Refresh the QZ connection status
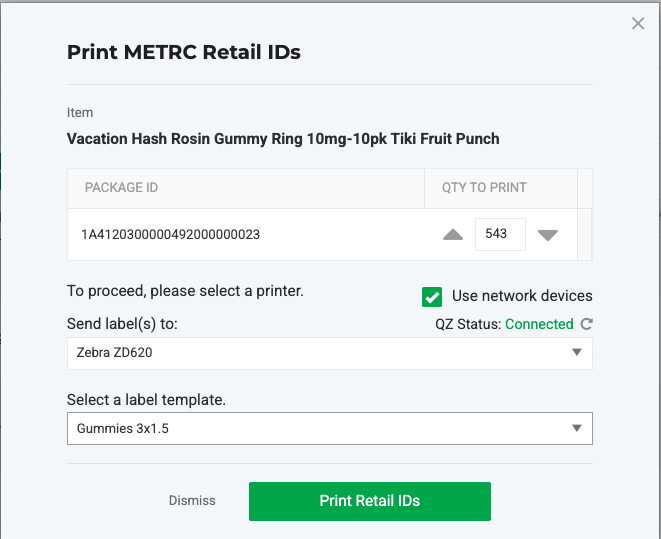The width and height of the screenshot is (661, 539). [587, 324]
